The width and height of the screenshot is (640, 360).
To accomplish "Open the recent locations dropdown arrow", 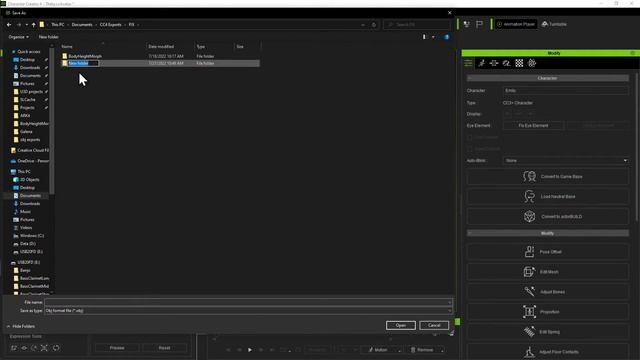I will [x=27, y=24].
